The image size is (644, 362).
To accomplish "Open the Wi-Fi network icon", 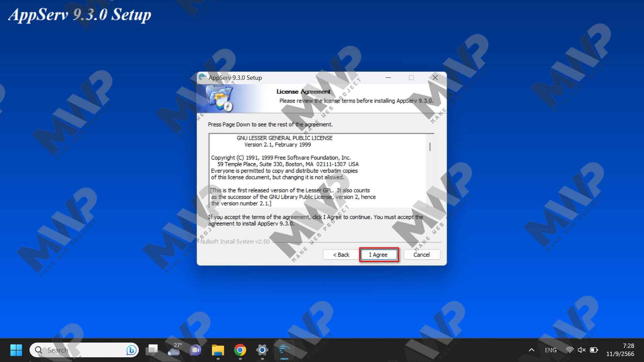I will pos(570,350).
